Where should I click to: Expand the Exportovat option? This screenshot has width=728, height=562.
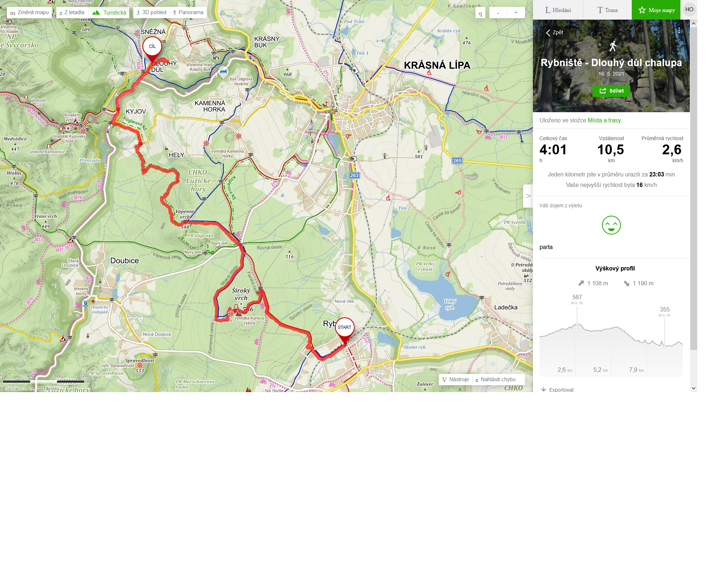tap(557, 390)
